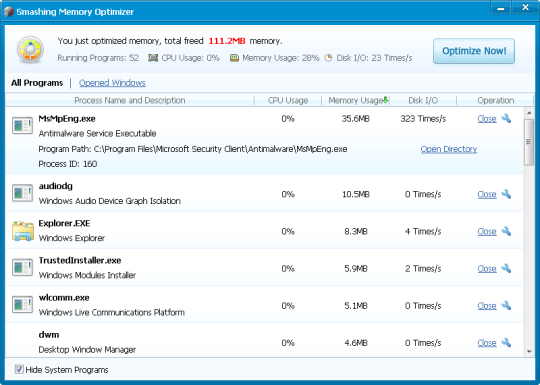The width and height of the screenshot is (540, 385).
Task: Click wrench icon for MsMpEng.exe
Action: (x=506, y=118)
